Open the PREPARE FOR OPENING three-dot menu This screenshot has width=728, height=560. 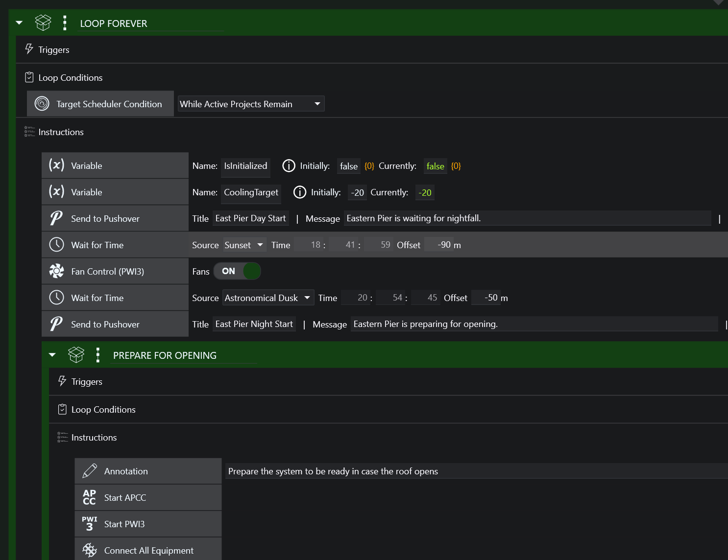click(x=98, y=355)
